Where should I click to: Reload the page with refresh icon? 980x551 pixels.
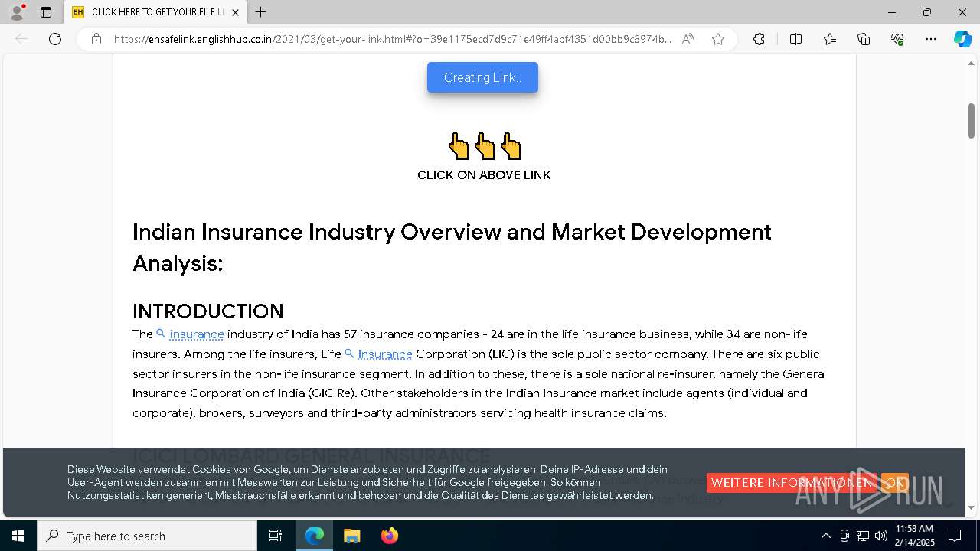(x=55, y=39)
